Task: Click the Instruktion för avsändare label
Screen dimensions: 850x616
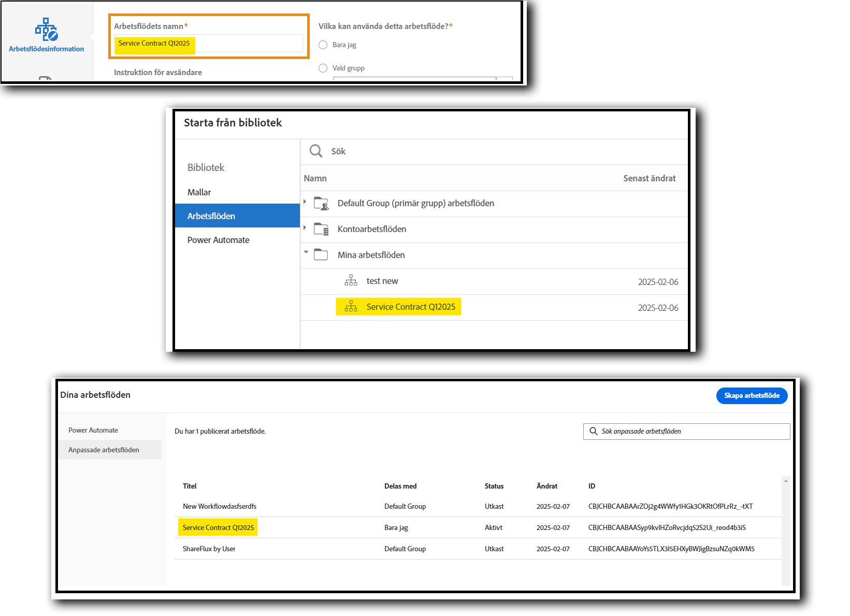Action: pos(158,73)
